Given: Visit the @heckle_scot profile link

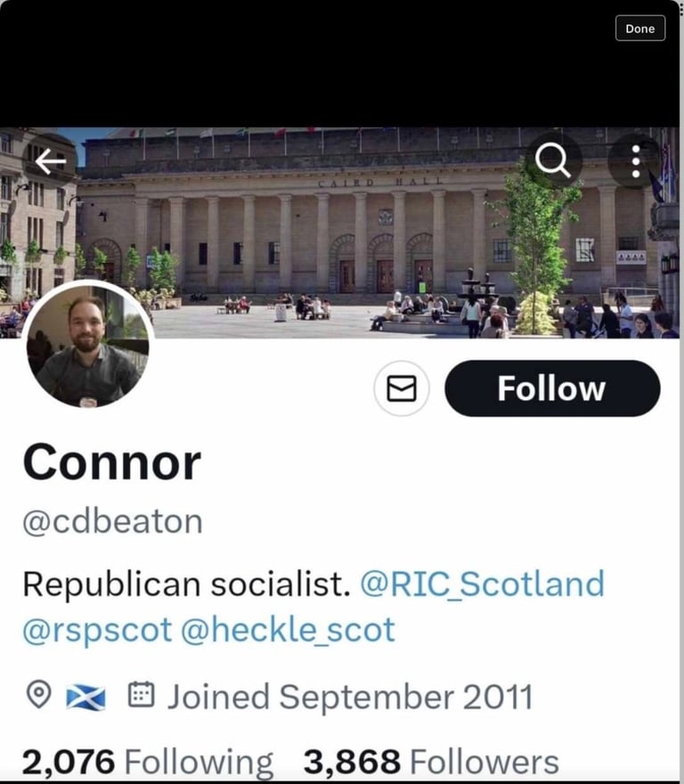Looking at the screenshot, I should pos(288,630).
